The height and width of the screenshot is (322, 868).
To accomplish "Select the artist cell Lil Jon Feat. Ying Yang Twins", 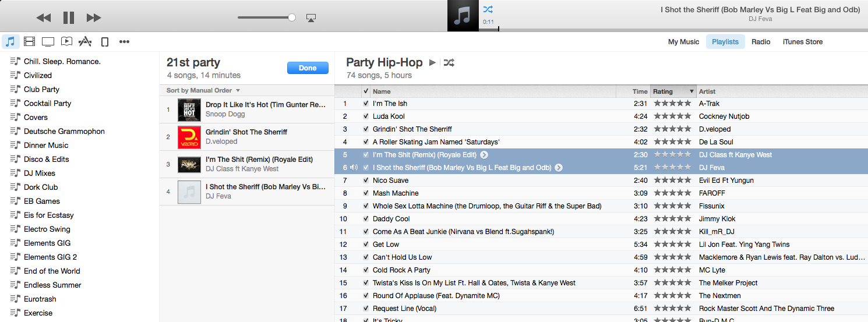I will tap(744, 245).
